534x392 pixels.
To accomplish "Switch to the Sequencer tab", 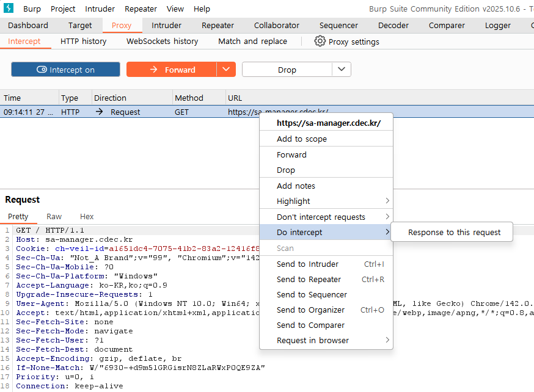I will [x=338, y=26].
